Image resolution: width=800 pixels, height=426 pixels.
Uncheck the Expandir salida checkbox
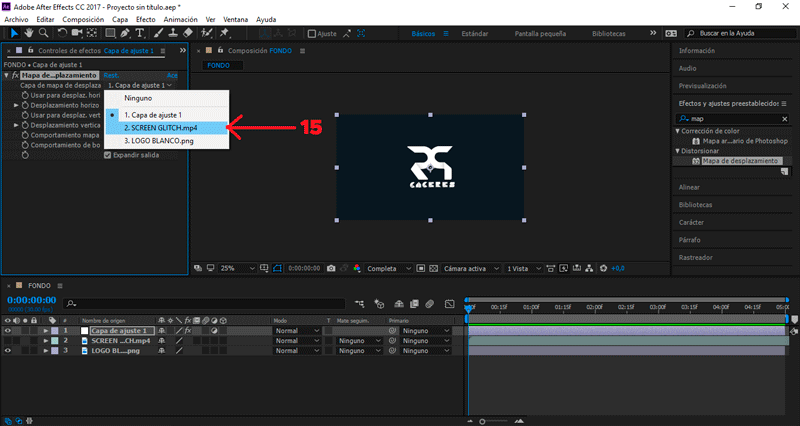[x=108, y=155]
